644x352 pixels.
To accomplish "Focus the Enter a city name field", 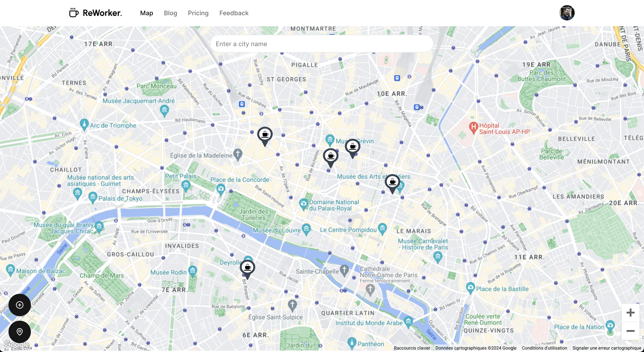I will pyautogui.click(x=322, y=44).
